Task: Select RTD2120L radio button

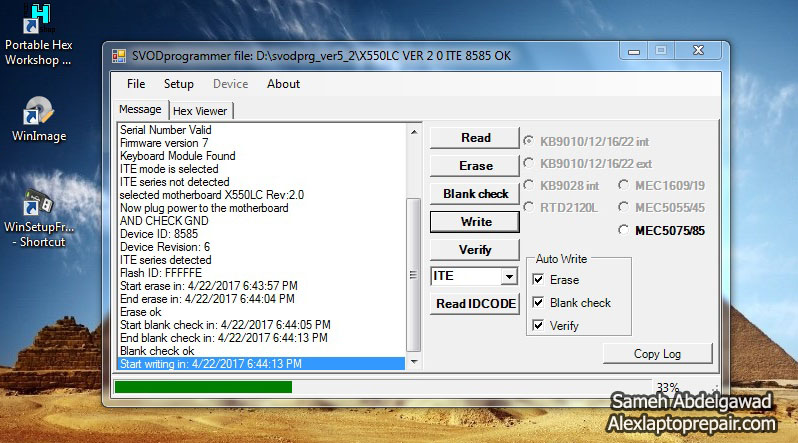Action: [529, 207]
